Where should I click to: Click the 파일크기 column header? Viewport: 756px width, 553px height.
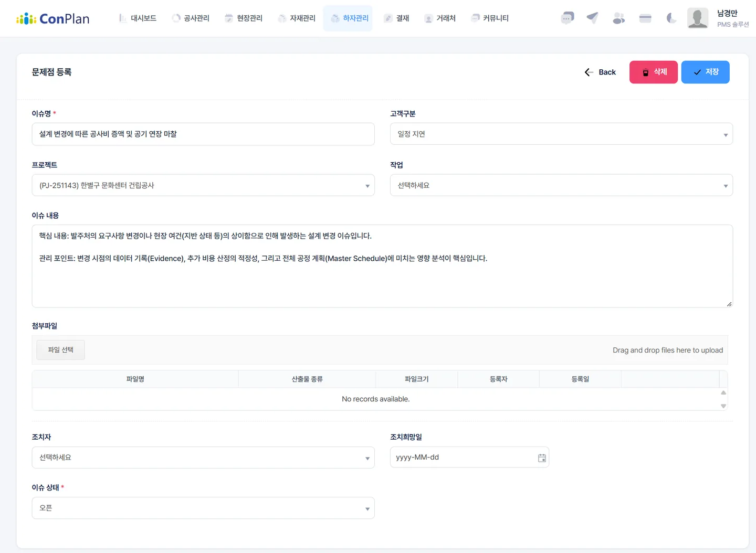click(x=417, y=379)
